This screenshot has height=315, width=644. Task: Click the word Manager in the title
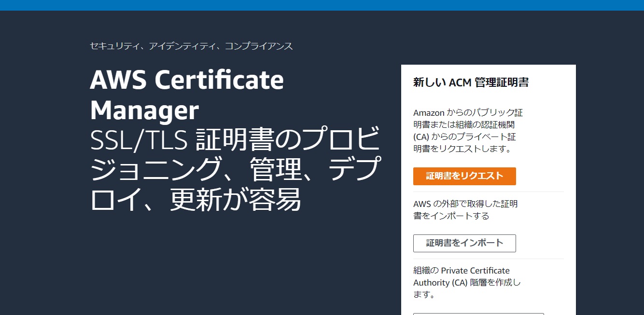click(x=144, y=110)
